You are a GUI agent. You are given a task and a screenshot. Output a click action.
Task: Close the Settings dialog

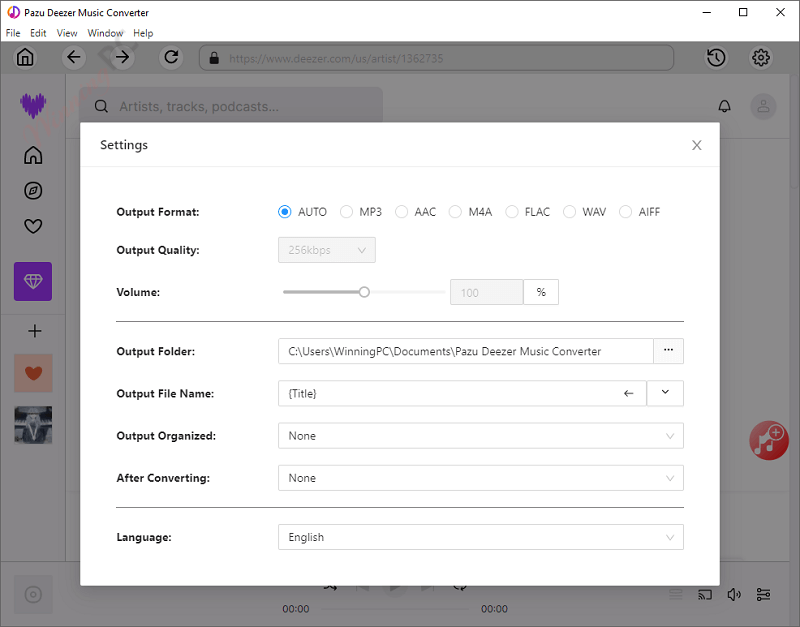[x=696, y=145]
